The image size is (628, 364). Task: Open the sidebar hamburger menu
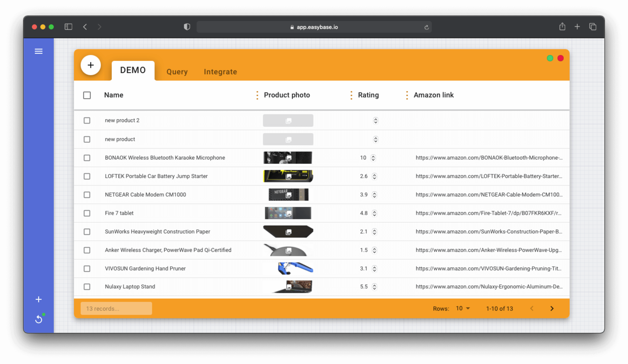39,51
